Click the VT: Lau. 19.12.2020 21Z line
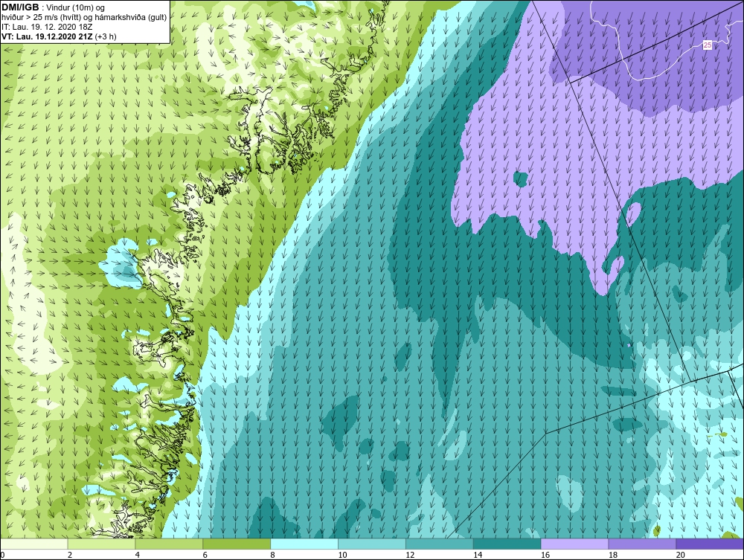The height and width of the screenshot is (560, 744). [x=59, y=36]
